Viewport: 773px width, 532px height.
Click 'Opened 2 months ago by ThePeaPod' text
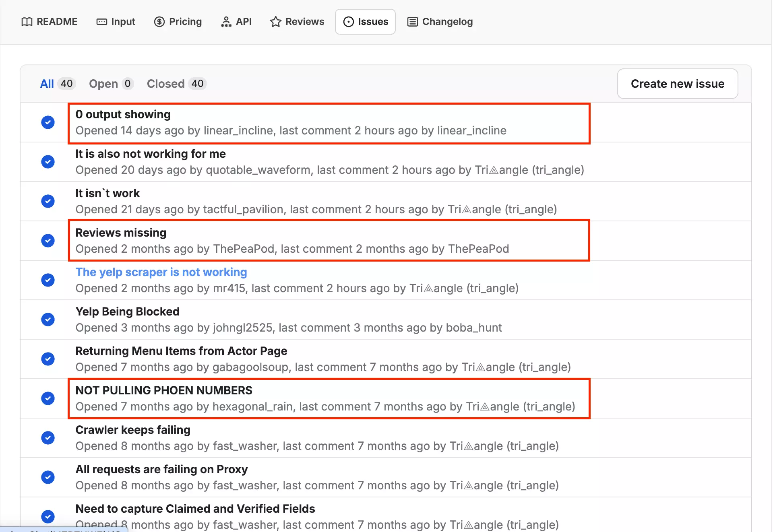(x=175, y=249)
